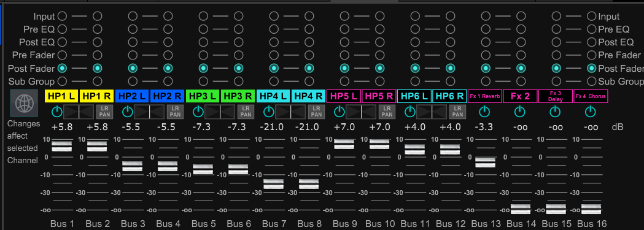Select Post EQ tap point for Bus 12

pyautogui.click(x=451, y=42)
